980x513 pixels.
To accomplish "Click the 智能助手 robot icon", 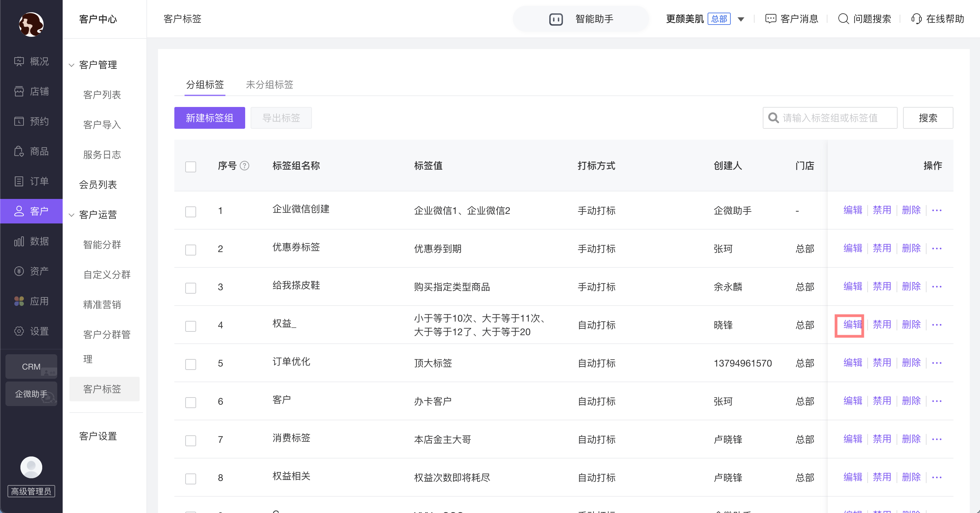I will click(x=556, y=19).
